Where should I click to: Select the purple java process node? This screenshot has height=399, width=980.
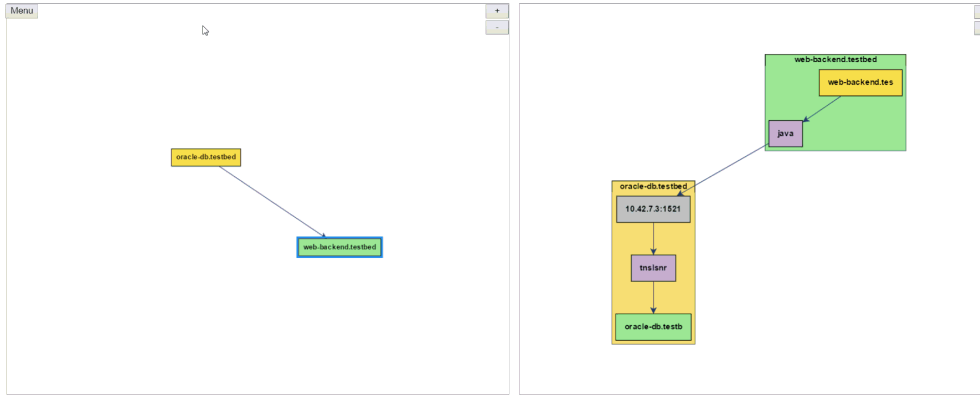pos(785,134)
